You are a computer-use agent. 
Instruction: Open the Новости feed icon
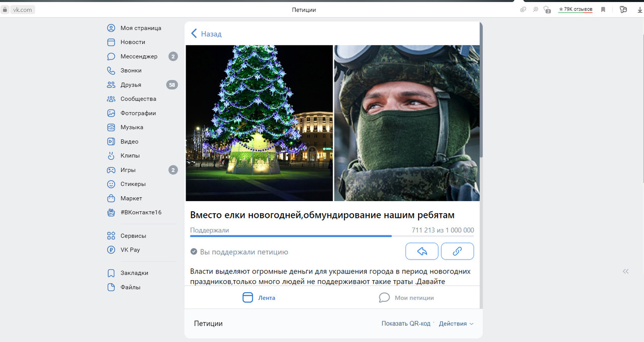pos(111,42)
